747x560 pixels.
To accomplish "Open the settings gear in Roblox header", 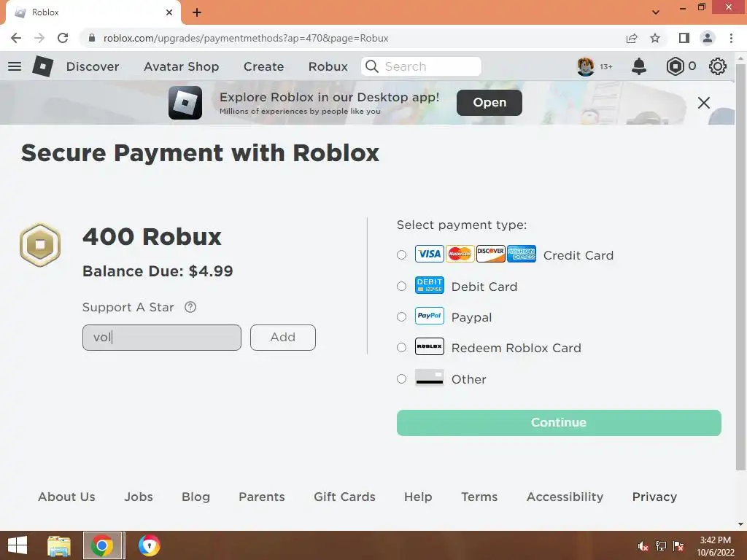I will click(718, 66).
